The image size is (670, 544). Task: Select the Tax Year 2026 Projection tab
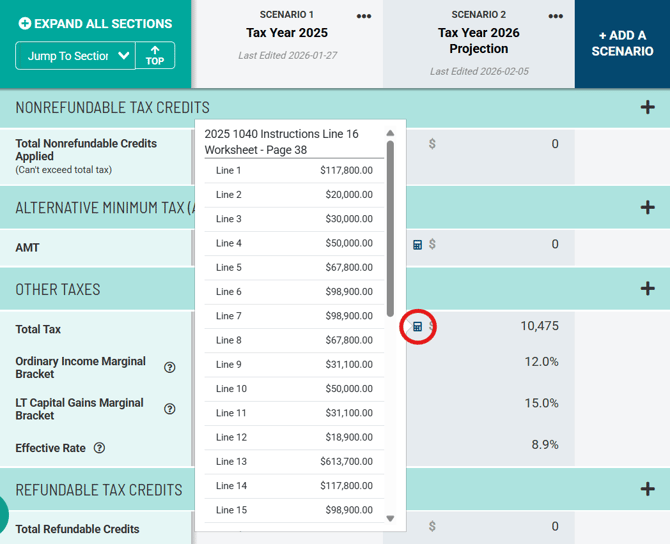(478, 40)
